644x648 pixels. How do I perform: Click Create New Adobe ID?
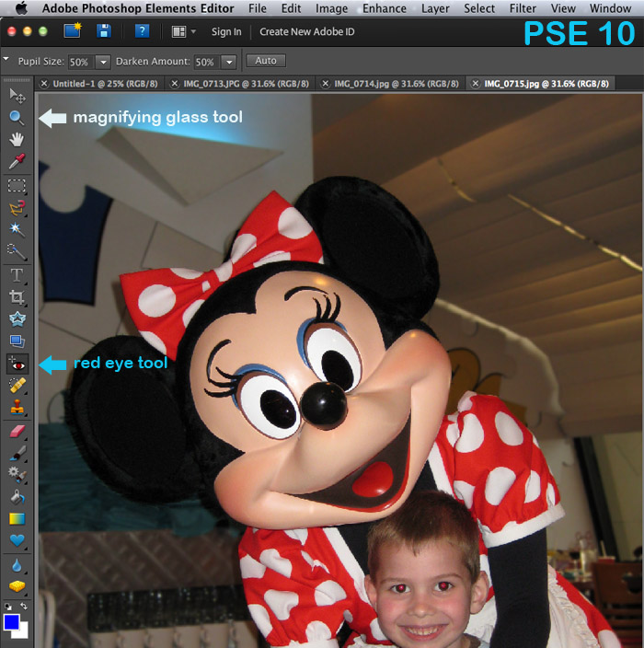(x=307, y=32)
